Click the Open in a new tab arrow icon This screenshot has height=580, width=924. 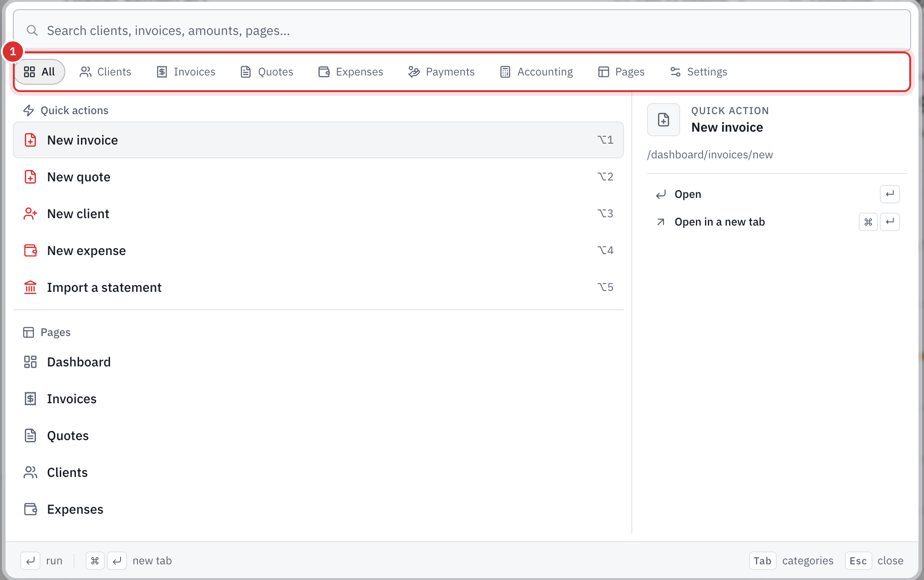tap(661, 222)
